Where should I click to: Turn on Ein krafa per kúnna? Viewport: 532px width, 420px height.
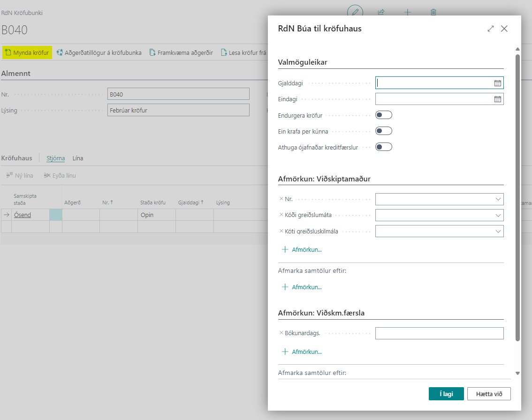pos(383,131)
